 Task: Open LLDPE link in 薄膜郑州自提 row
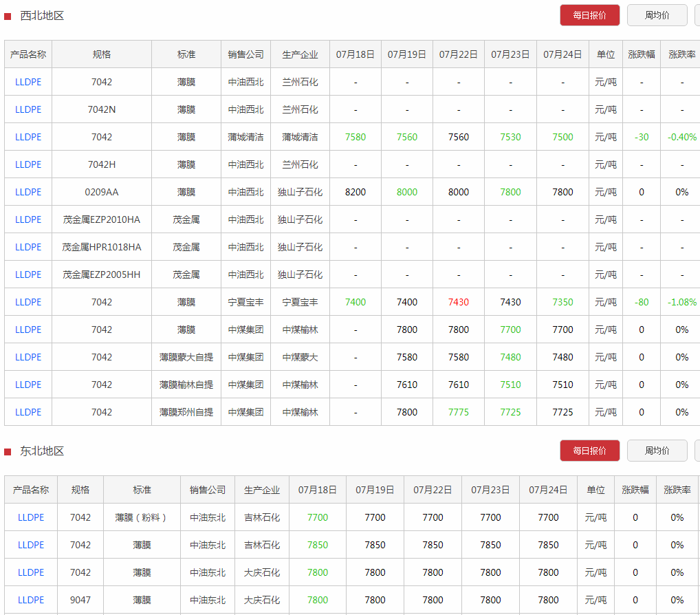[x=28, y=412]
